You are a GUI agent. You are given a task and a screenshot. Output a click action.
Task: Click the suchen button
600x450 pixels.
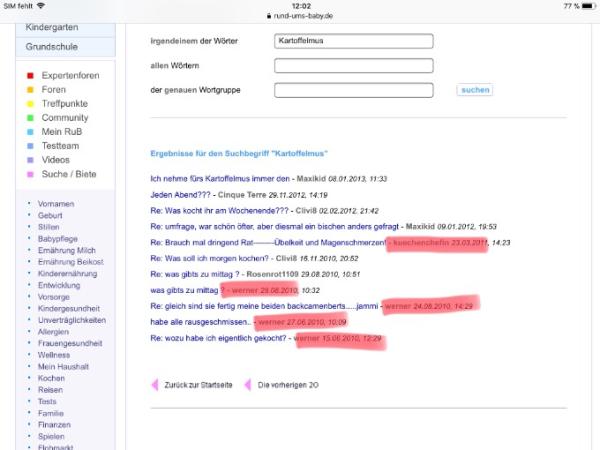tap(475, 90)
